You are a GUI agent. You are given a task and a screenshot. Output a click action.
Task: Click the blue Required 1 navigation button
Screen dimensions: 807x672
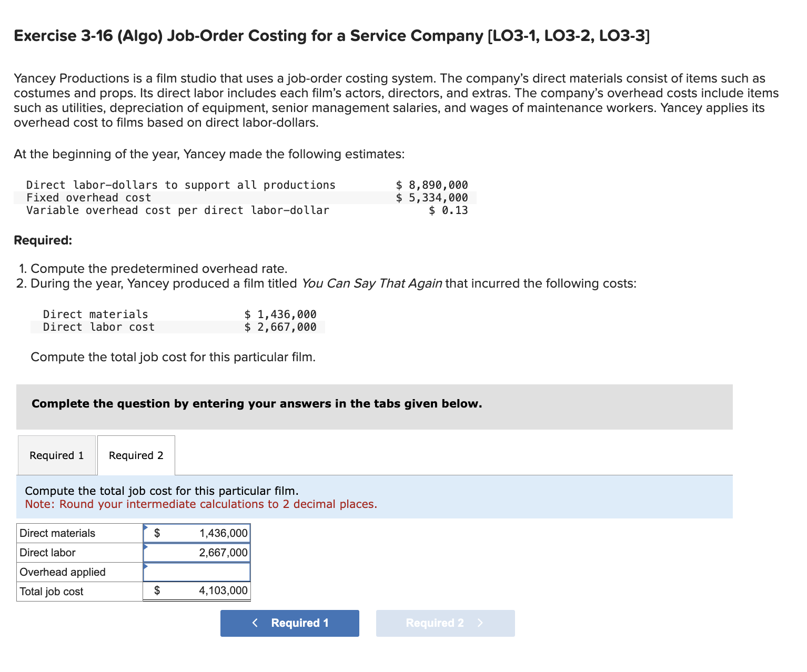coord(289,623)
